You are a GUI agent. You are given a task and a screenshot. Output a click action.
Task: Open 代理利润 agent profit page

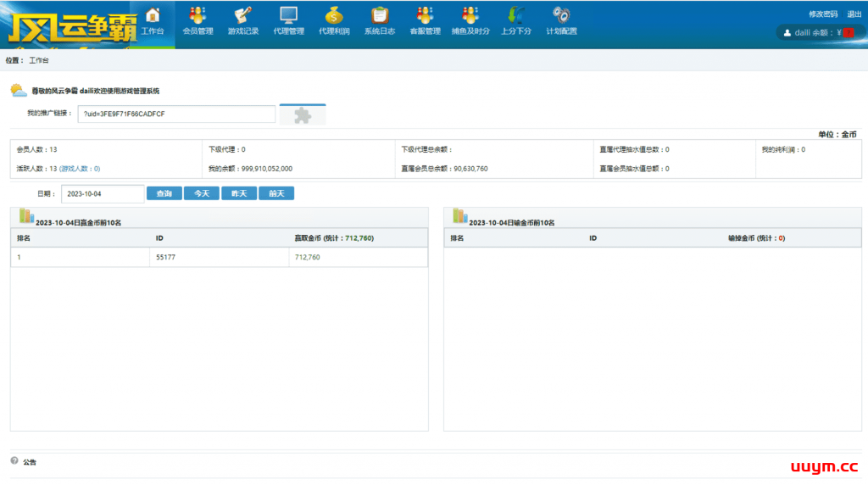pos(334,20)
